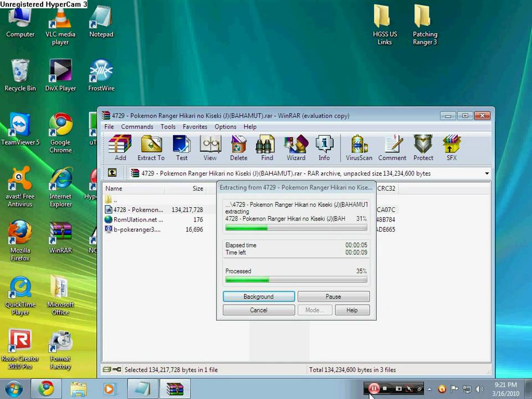Viewport: 532px width, 399px height.
Task: Open the Wizard tool
Action: point(296,147)
